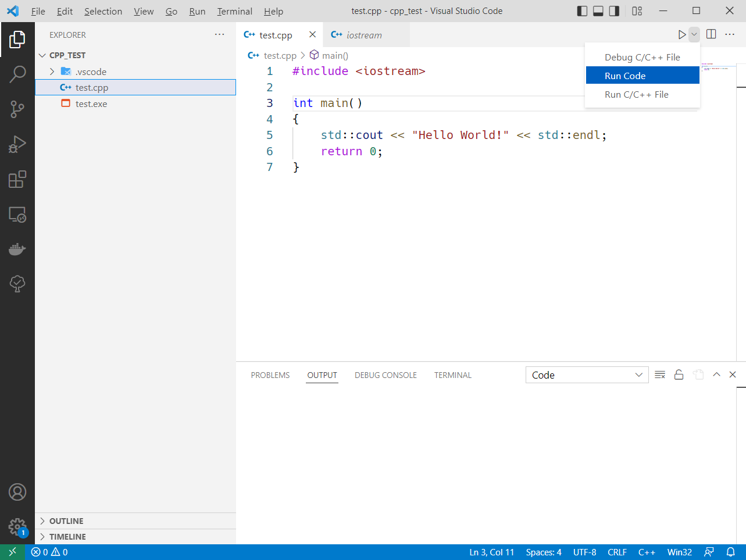Open the Go menu

172,11
